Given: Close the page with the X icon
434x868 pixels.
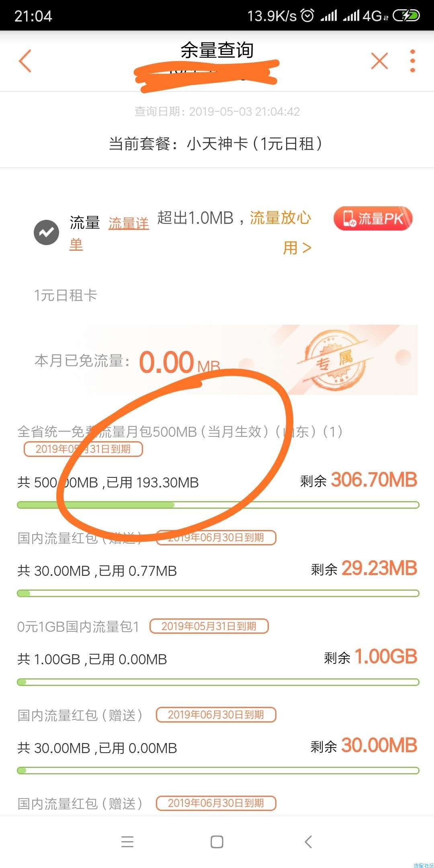Looking at the screenshot, I should [379, 61].
